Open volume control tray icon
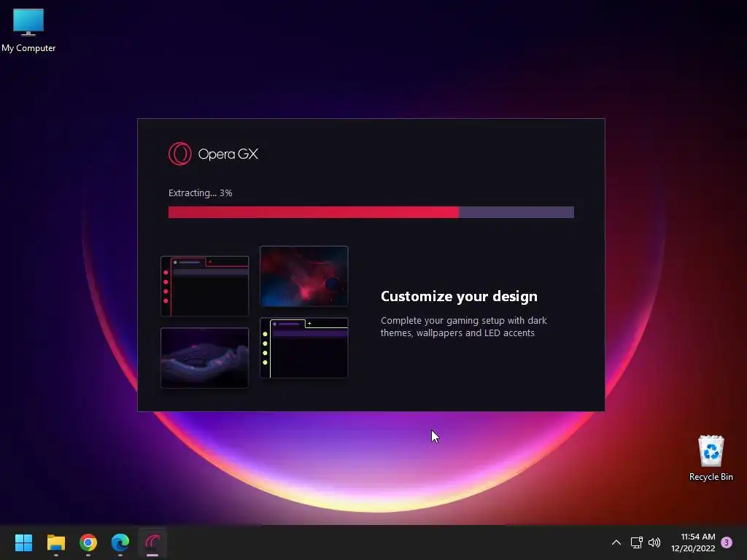This screenshot has width=747, height=560. pyautogui.click(x=654, y=542)
